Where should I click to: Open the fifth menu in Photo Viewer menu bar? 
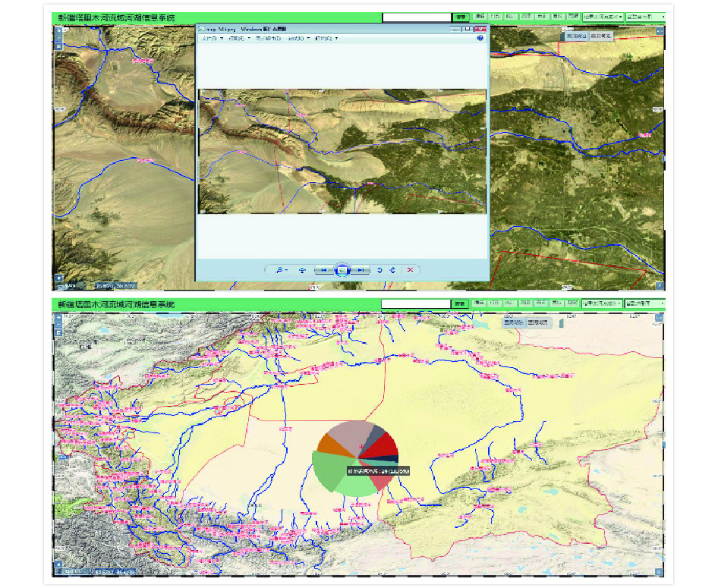coord(326,39)
